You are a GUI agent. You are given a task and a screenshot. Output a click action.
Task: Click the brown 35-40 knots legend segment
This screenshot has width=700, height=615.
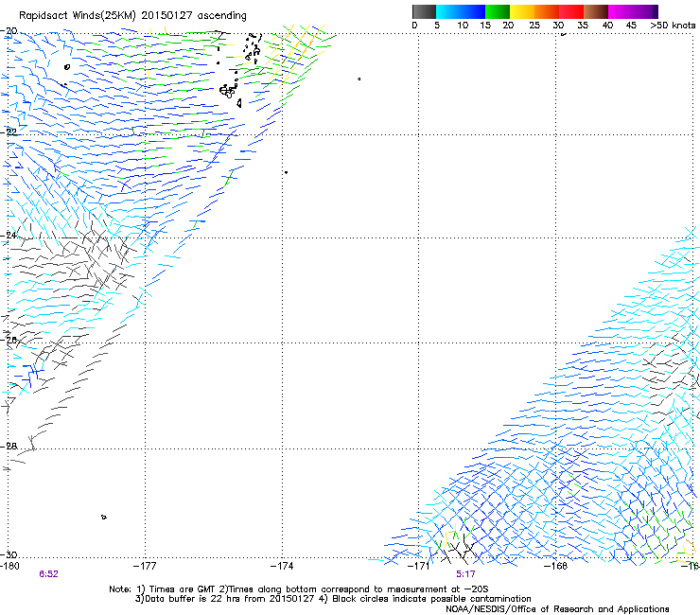coord(596,11)
